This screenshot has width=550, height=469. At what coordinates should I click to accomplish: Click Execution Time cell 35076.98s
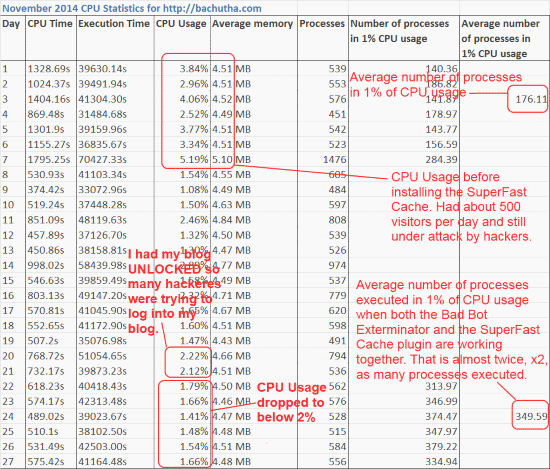[x=102, y=341]
